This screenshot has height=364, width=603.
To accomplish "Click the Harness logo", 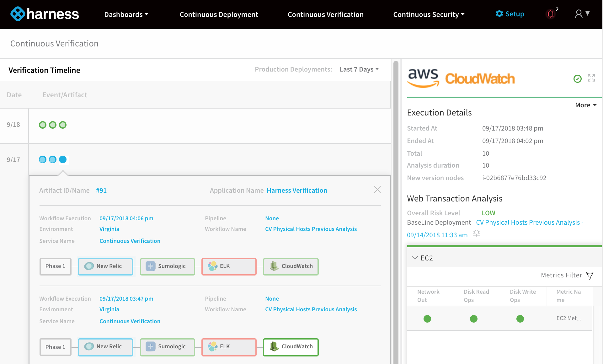I will click(45, 14).
